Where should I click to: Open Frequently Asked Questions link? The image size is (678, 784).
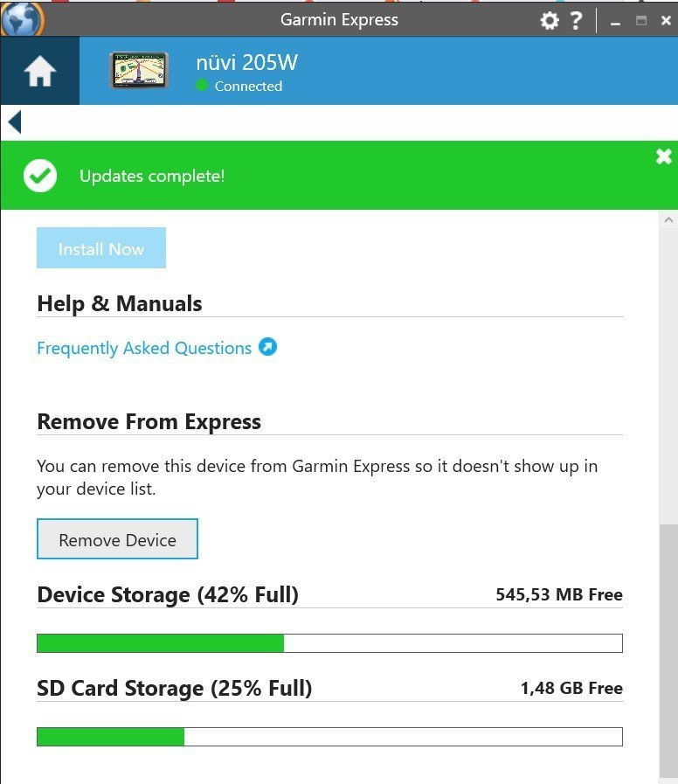144,348
